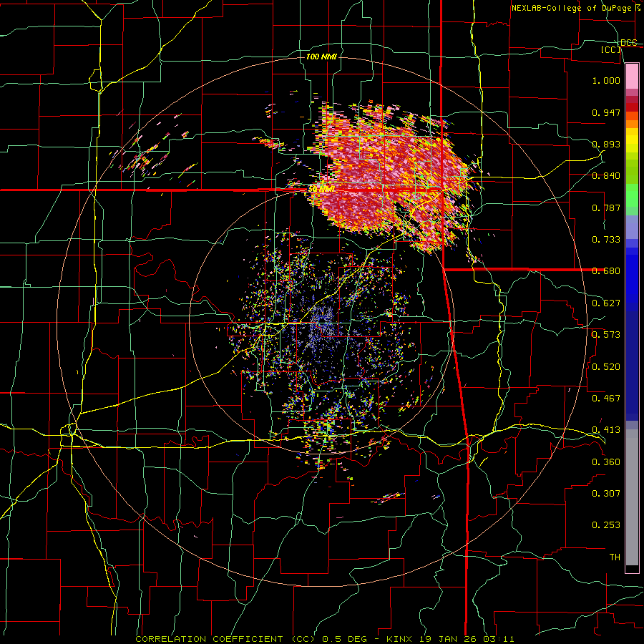Select the 1.000 scale value
Viewport: 644px width, 644px height.
tap(606, 80)
